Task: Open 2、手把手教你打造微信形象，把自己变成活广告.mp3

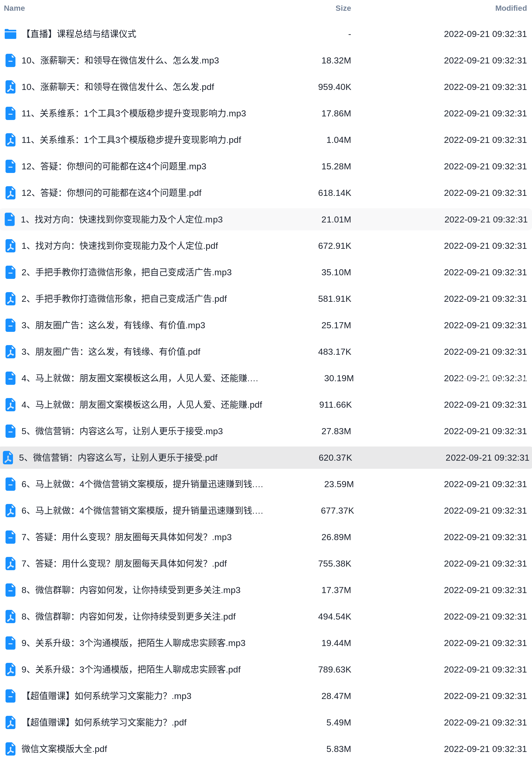Action: (127, 272)
